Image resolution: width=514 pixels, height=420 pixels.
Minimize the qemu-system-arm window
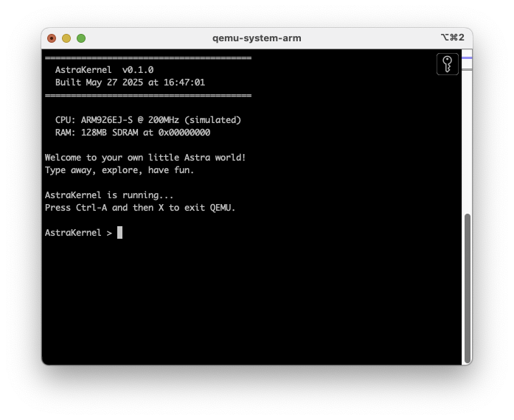(x=66, y=38)
